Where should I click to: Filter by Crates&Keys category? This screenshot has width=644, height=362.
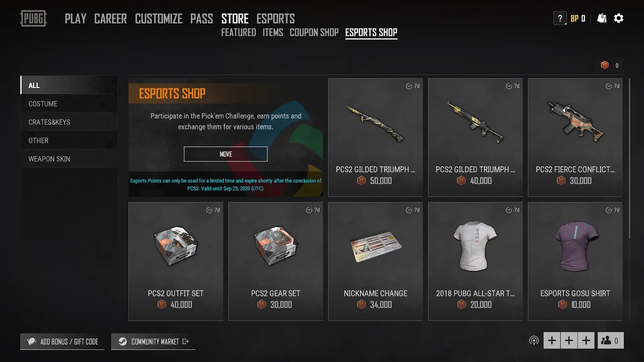point(69,122)
